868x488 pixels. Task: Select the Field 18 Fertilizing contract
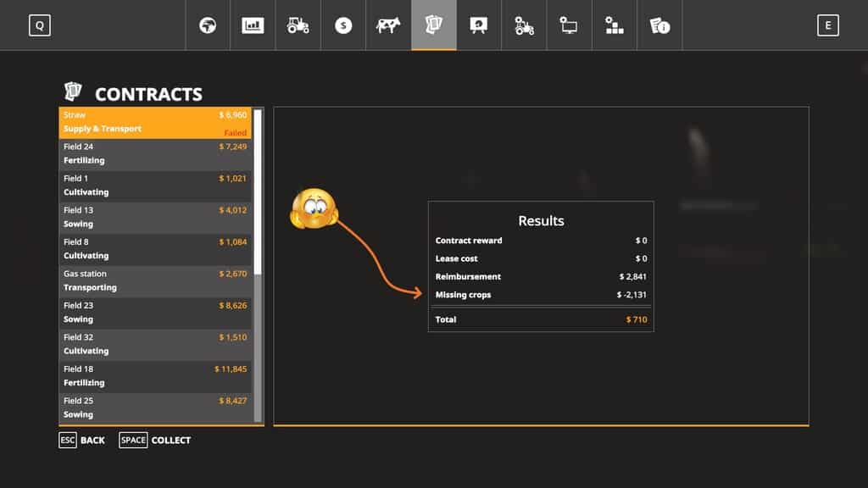pyautogui.click(x=155, y=376)
